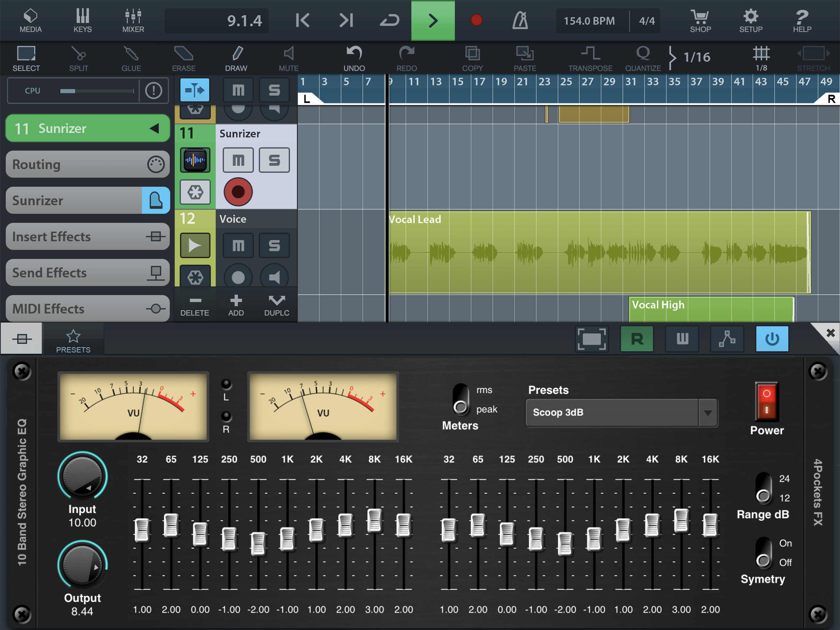The width and height of the screenshot is (840, 630).
Task: Click the Undo button
Action: (x=354, y=58)
